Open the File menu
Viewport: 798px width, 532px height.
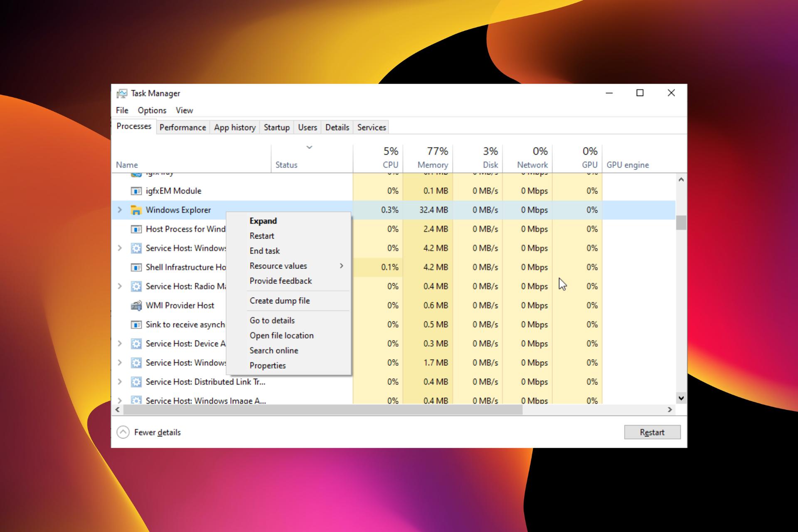[122, 111]
